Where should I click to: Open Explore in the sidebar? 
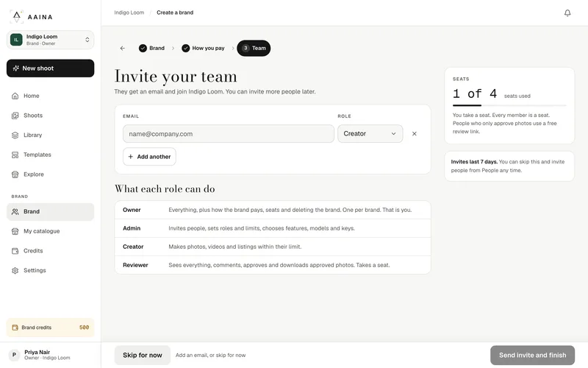click(50, 174)
